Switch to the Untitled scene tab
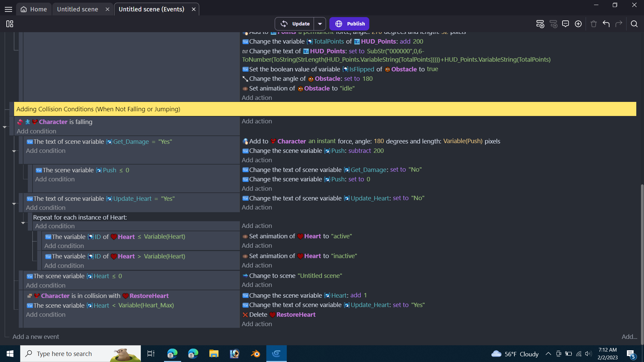Screen dimensions: 644x362 77,9
